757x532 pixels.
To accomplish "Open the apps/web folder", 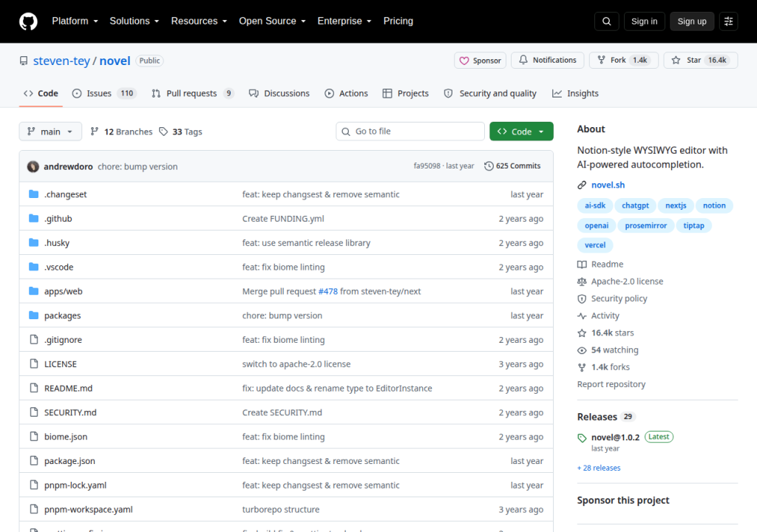I will tap(64, 291).
